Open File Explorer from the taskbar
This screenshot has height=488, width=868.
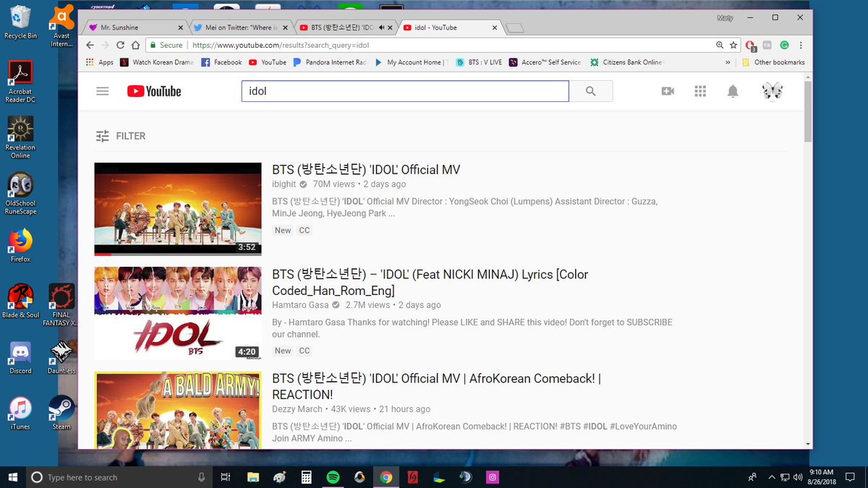253,477
